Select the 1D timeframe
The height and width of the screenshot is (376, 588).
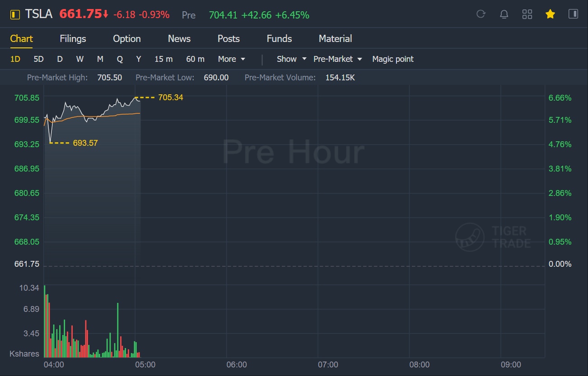(15, 59)
